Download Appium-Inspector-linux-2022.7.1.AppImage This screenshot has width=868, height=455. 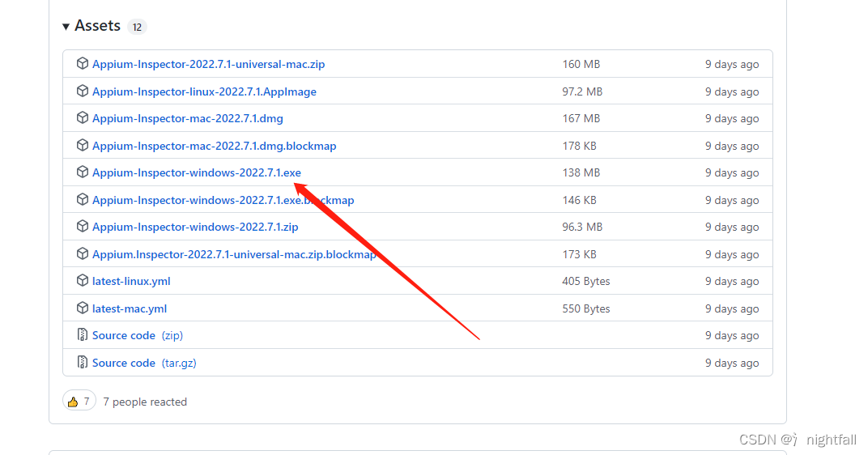point(204,91)
